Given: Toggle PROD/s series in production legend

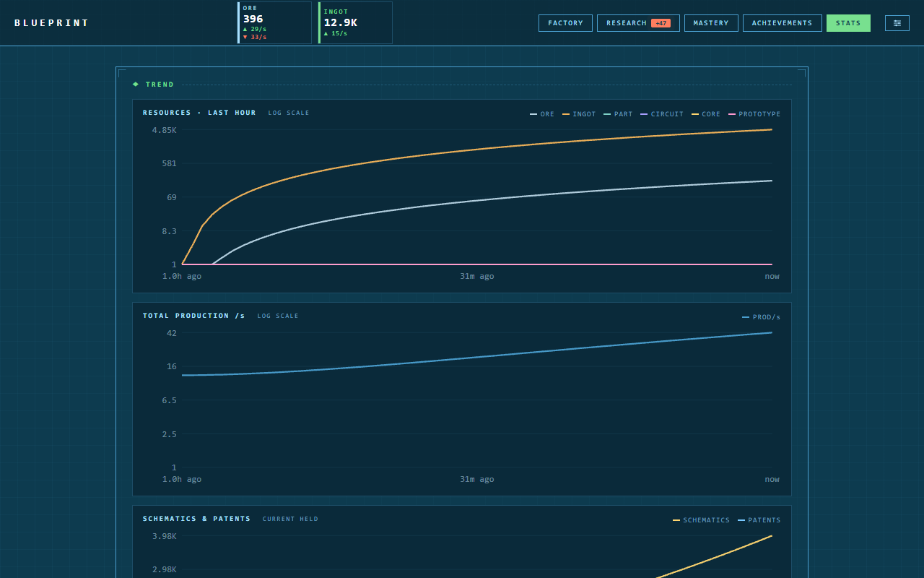Looking at the screenshot, I should point(762,317).
